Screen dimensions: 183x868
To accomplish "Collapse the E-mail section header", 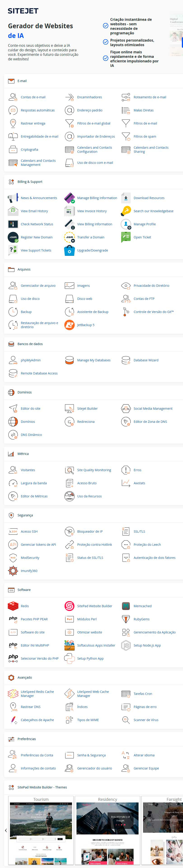I will coord(22,81).
